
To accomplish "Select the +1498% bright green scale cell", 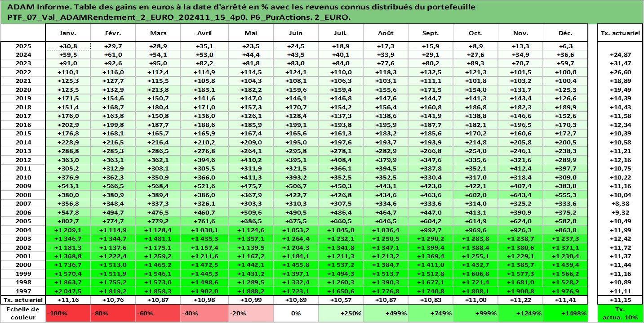I will (x=565, y=313).
